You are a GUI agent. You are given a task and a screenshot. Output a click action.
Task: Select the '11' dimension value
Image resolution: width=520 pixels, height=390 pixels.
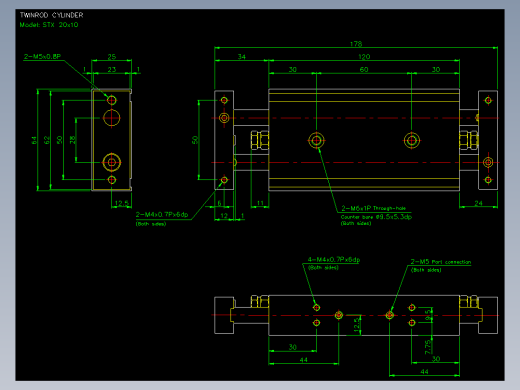pyautogui.click(x=260, y=203)
